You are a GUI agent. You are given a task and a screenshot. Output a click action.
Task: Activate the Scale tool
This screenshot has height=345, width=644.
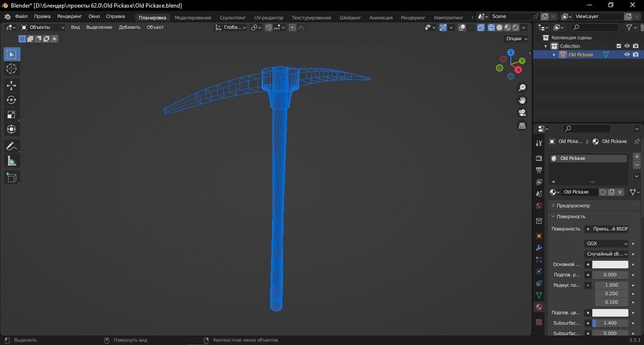pyautogui.click(x=11, y=115)
